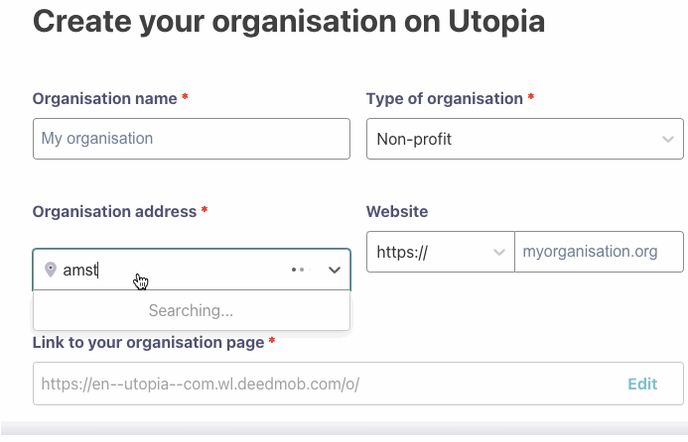Focus the My organisation name input
688x442 pixels.
pyautogui.click(x=191, y=139)
